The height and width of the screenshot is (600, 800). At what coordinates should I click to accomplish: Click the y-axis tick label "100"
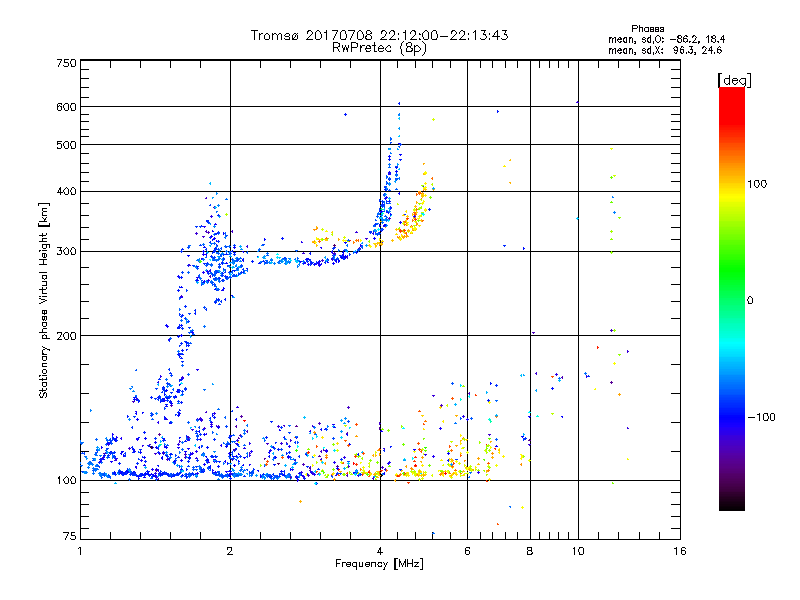pyautogui.click(x=66, y=481)
